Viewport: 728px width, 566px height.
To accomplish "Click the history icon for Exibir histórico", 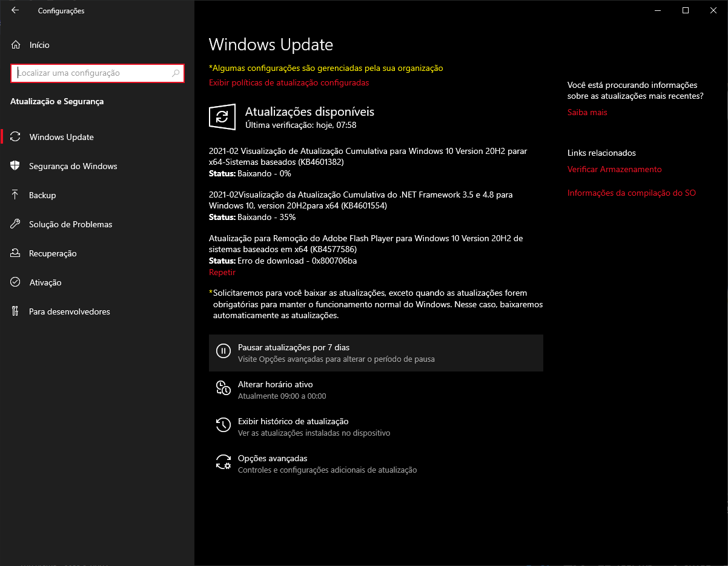I will [223, 425].
